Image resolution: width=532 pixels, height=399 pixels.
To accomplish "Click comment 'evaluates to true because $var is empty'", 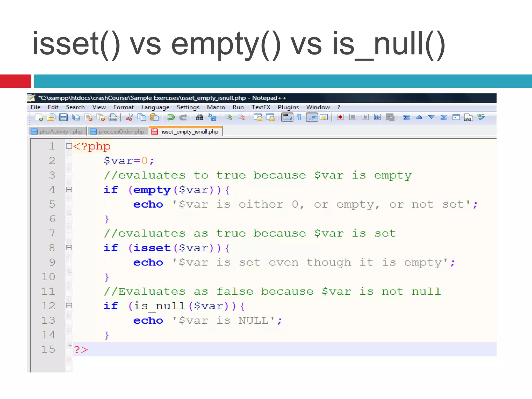I will point(257,175).
